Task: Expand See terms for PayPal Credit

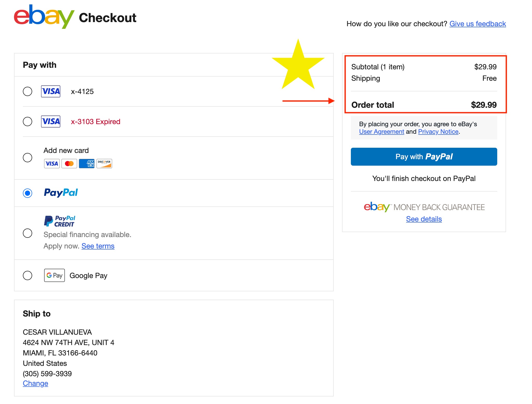Action: [98, 246]
